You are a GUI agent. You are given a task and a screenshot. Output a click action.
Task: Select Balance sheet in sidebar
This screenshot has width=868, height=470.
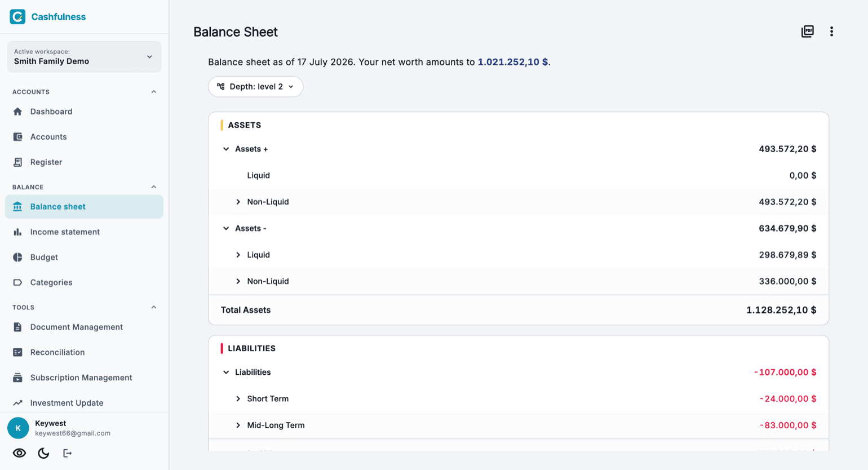pyautogui.click(x=84, y=207)
